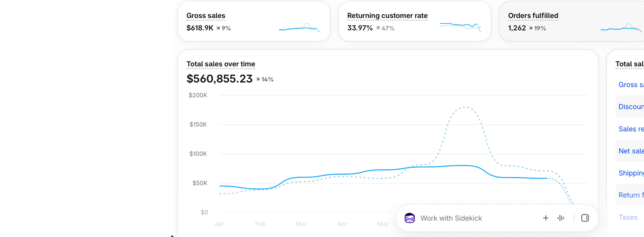Click the $618.9K gross sales value

[200, 28]
